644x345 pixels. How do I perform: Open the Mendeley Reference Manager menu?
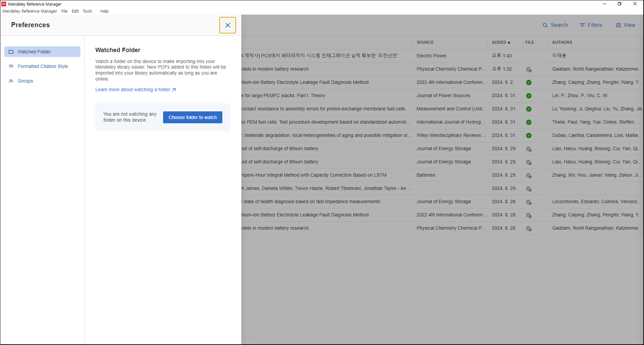[x=30, y=11]
